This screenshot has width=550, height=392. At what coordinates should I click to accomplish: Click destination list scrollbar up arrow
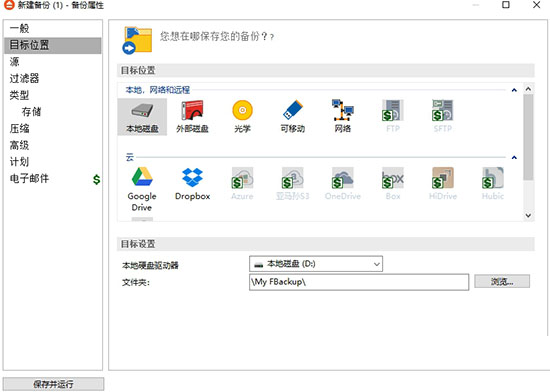(x=529, y=89)
